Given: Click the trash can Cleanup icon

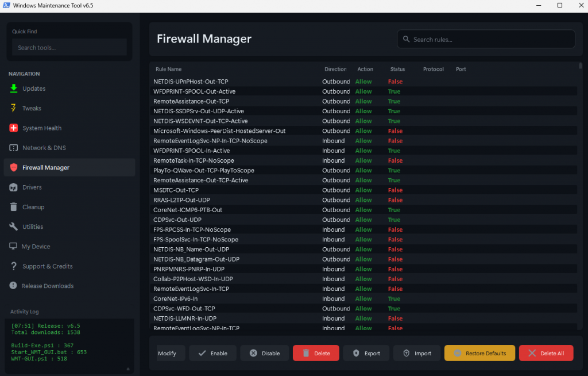Looking at the screenshot, I should [x=14, y=206].
